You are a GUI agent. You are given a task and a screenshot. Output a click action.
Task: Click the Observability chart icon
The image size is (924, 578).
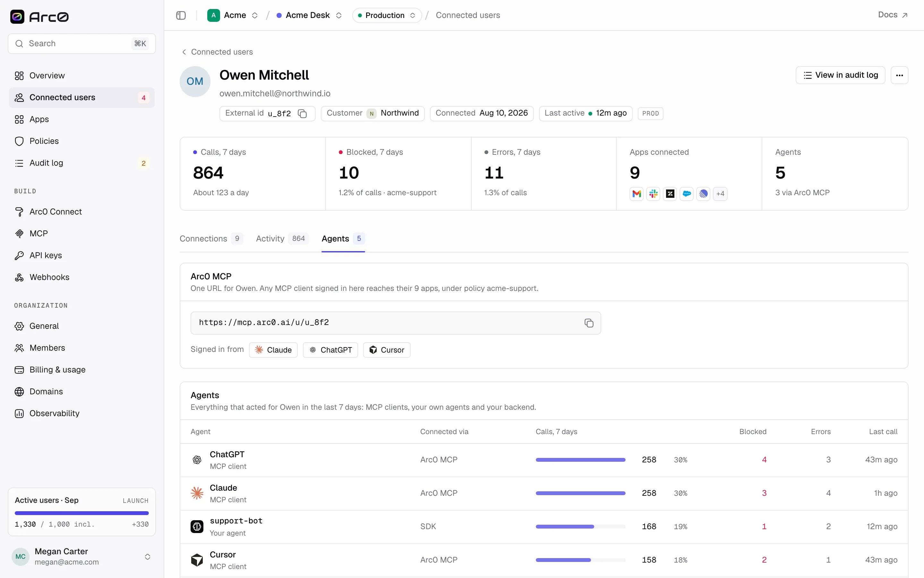click(19, 413)
